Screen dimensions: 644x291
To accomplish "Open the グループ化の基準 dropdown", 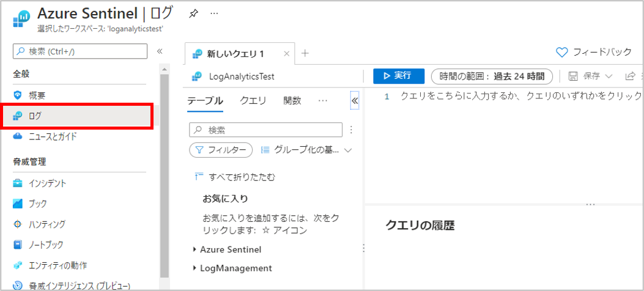I will [306, 150].
